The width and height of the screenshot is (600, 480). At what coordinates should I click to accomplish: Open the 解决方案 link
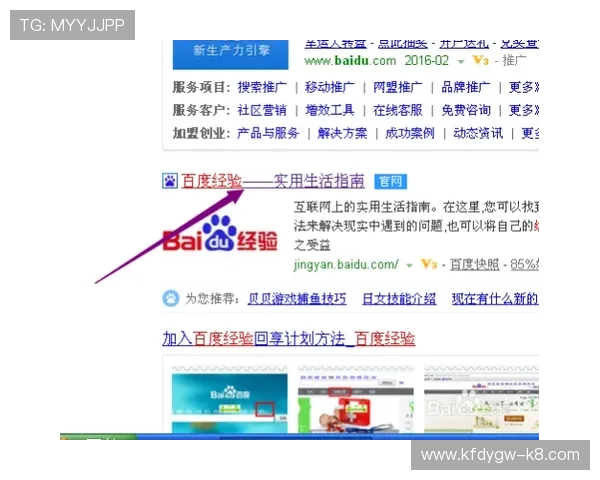(x=342, y=133)
